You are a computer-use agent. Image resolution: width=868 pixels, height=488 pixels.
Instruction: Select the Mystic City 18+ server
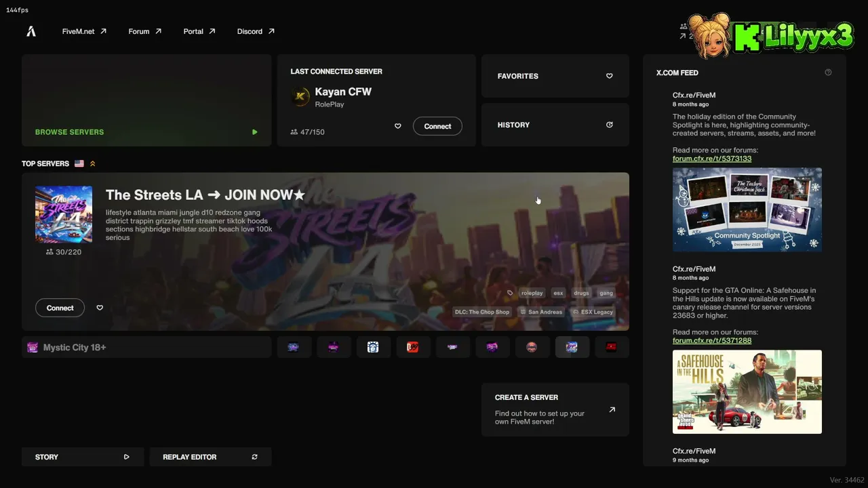pos(146,347)
